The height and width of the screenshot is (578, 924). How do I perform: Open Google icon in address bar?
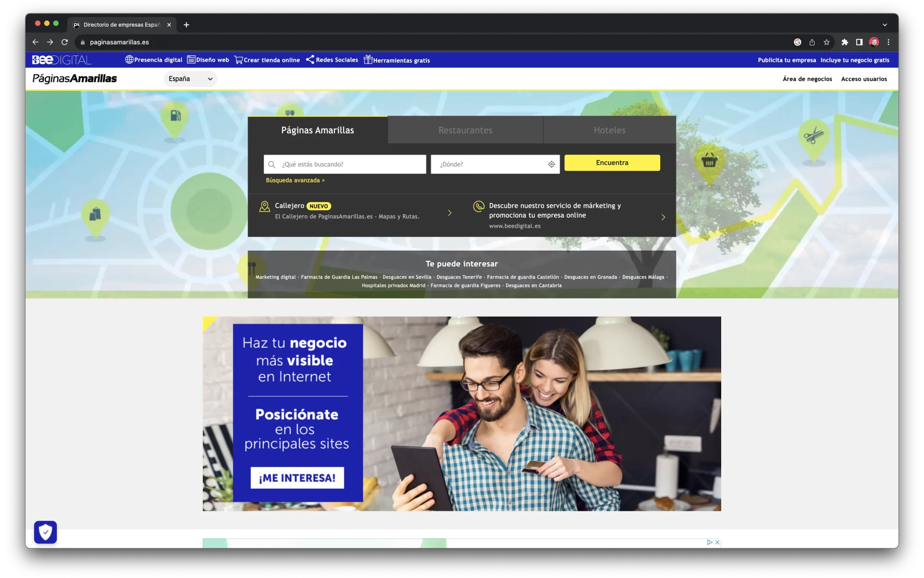797,42
